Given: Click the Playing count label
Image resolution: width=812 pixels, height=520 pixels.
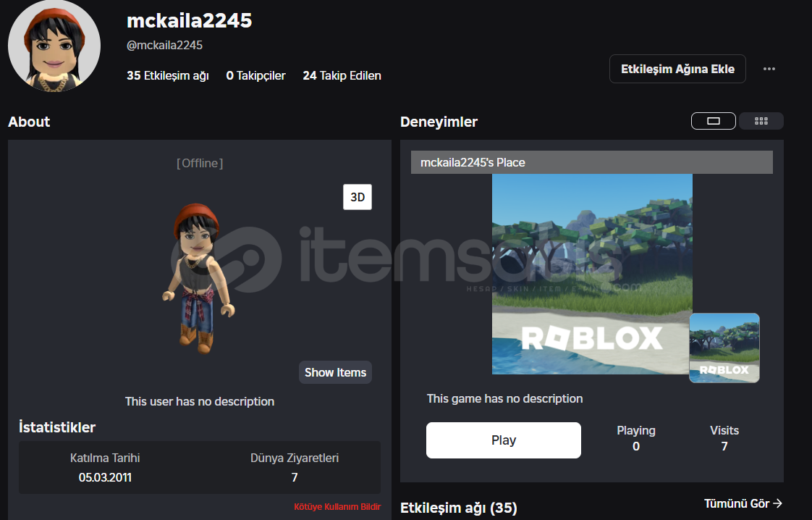Looking at the screenshot, I should [x=636, y=430].
